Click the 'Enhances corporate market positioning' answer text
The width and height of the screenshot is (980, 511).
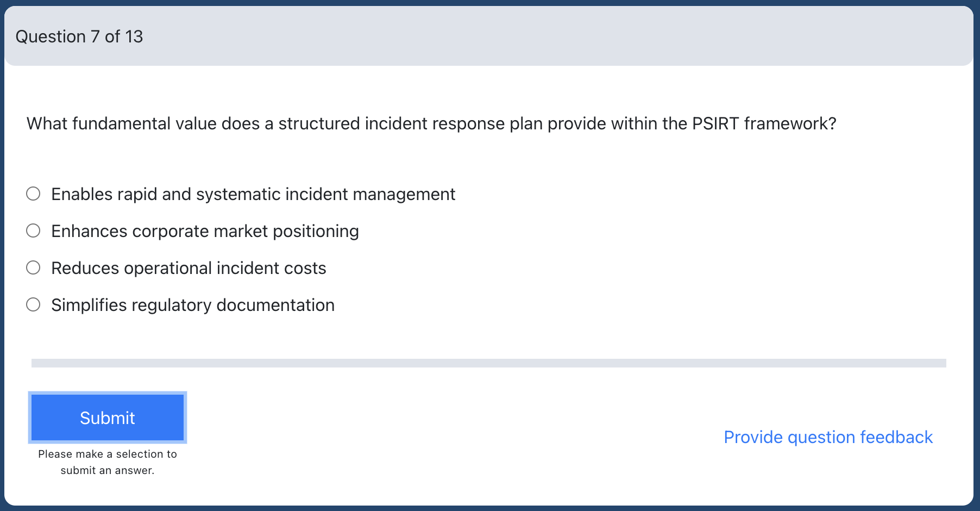205,231
